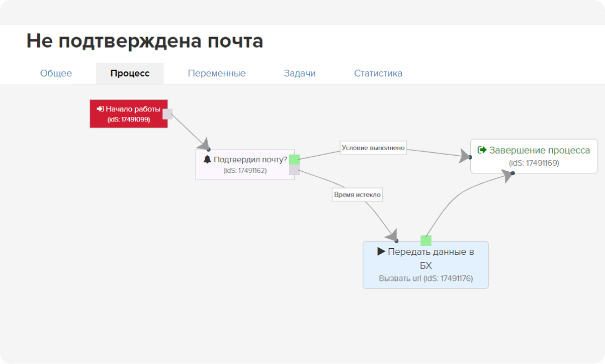Click the green input port above Передать данные в БХ
Viewport: 605px width, 364px height.
pyautogui.click(x=426, y=240)
